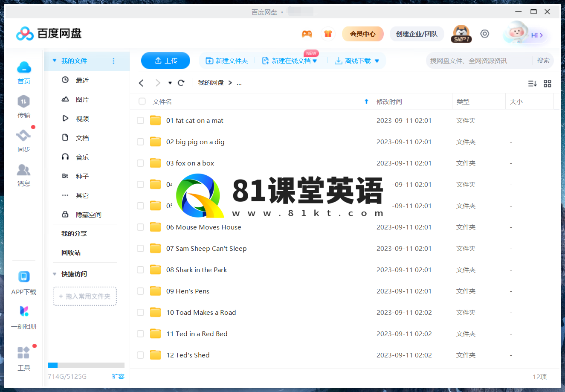The image size is (565, 392).
Task: Focus the 搜网盘文件 search field
Action: click(x=479, y=61)
